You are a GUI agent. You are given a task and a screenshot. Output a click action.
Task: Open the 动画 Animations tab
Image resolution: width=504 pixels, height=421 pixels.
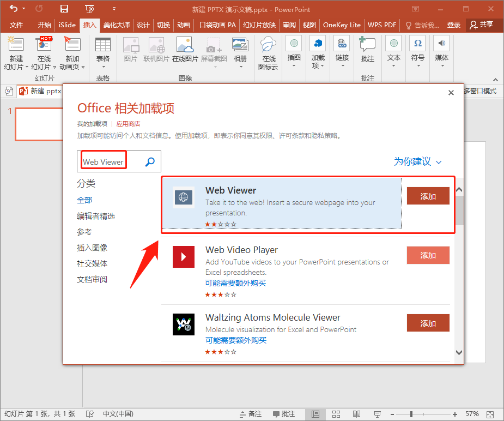[x=184, y=25]
